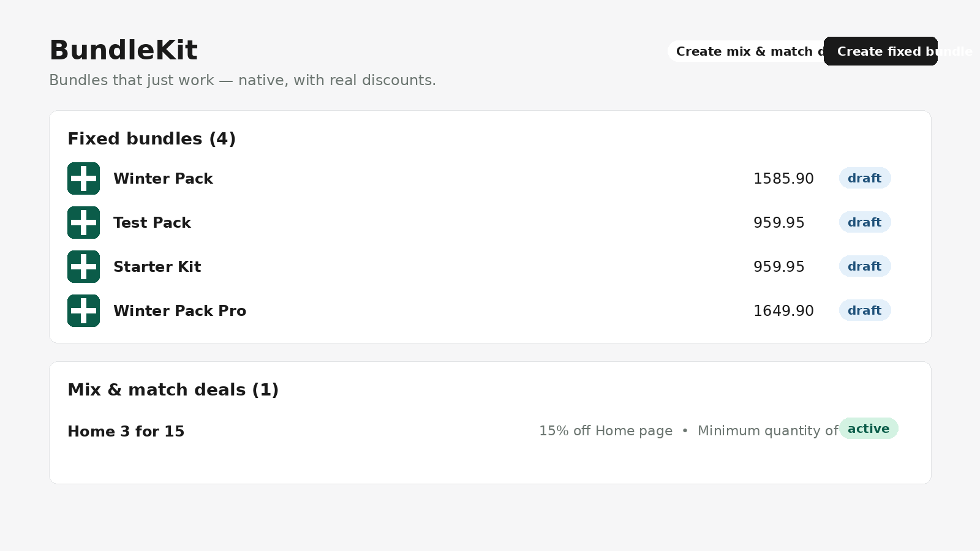980x551 pixels.
Task: Click the 1585.90 price of Winter Pack
Action: coord(783,179)
